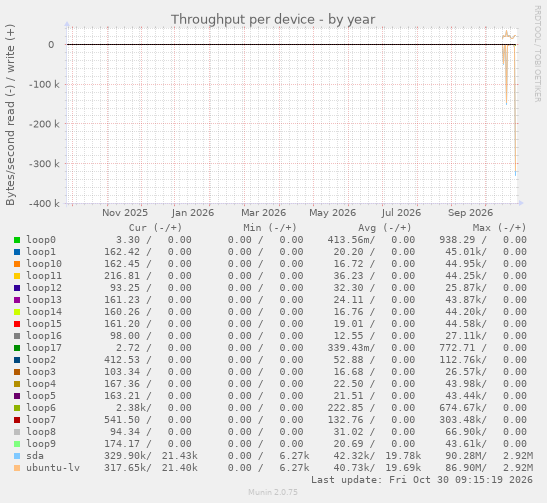Select the 'loop6' device label
The width and height of the screenshot is (547, 503).
(x=41, y=408)
